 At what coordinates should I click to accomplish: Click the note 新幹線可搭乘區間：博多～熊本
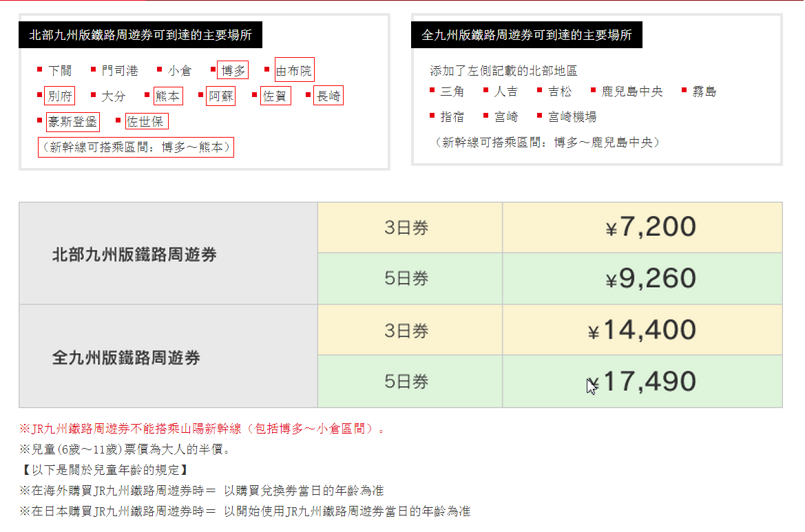(136, 147)
